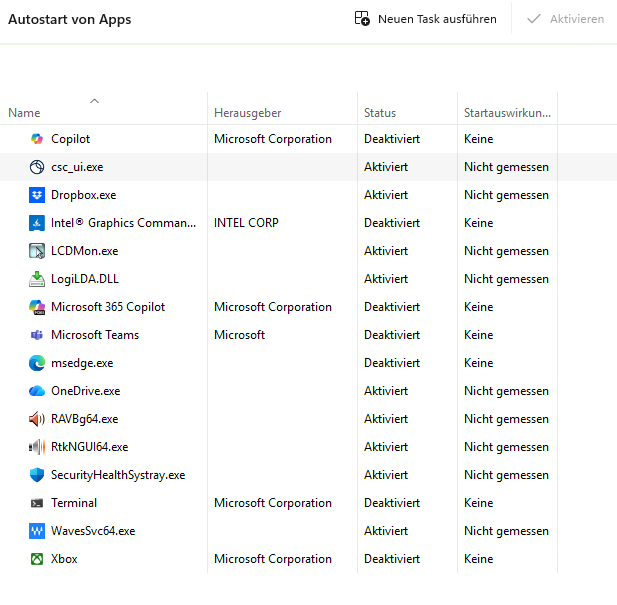Click the Copilot app icon
The image size is (617, 605).
point(37,139)
